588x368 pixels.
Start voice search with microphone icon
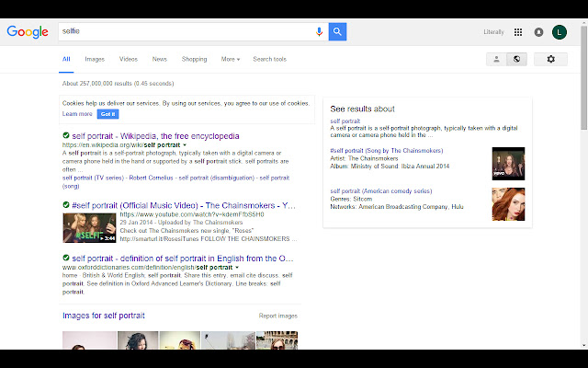[319, 32]
